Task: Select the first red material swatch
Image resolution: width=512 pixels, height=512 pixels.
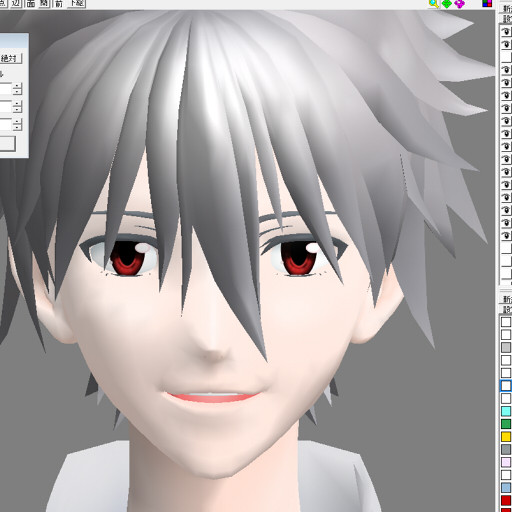Action: (x=506, y=500)
